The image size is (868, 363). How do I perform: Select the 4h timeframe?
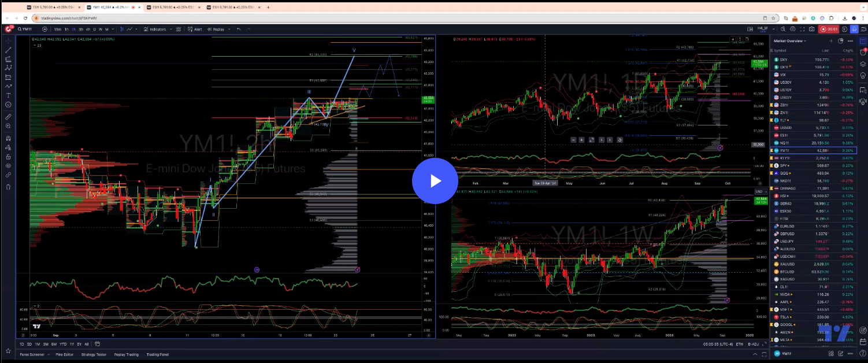[88, 29]
